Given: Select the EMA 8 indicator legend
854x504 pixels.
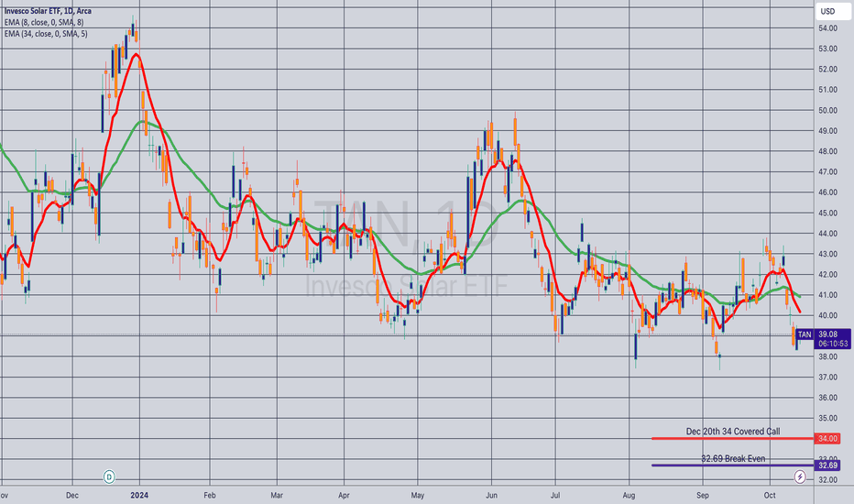Looking at the screenshot, I should pos(44,22).
